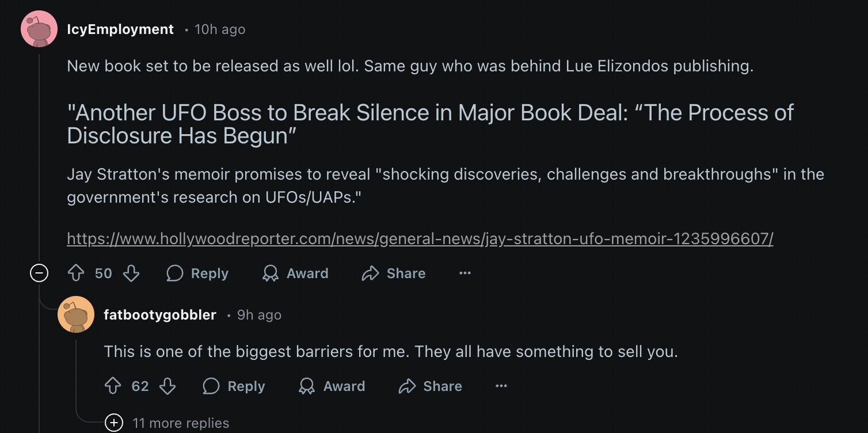The image size is (868, 433).
Task: Open more options on fatbootygobbler's reply
Action: click(501, 386)
